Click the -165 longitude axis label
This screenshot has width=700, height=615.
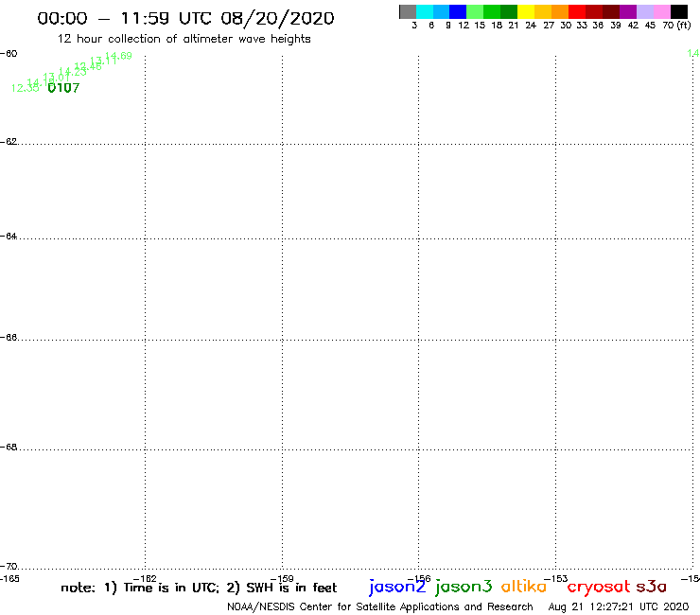(x=9, y=579)
